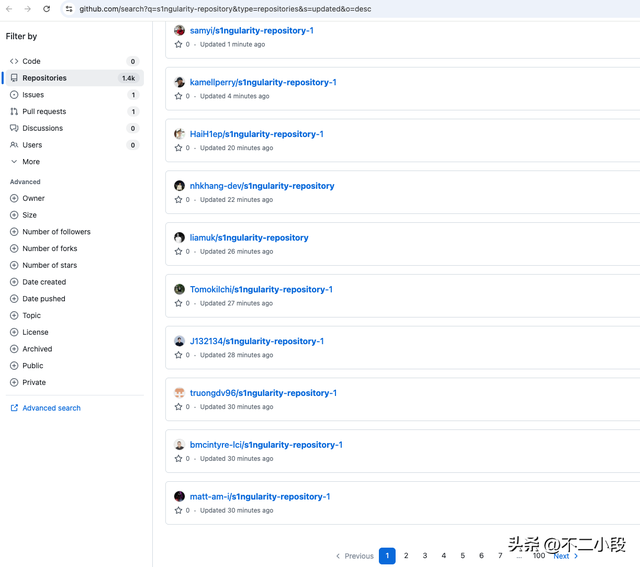Add the Public filter
This screenshot has height=567, width=640.
(x=27, y=366)
